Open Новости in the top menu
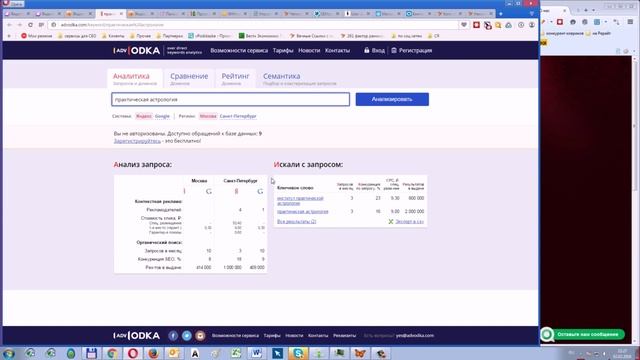640x360 pixels. 309,50
